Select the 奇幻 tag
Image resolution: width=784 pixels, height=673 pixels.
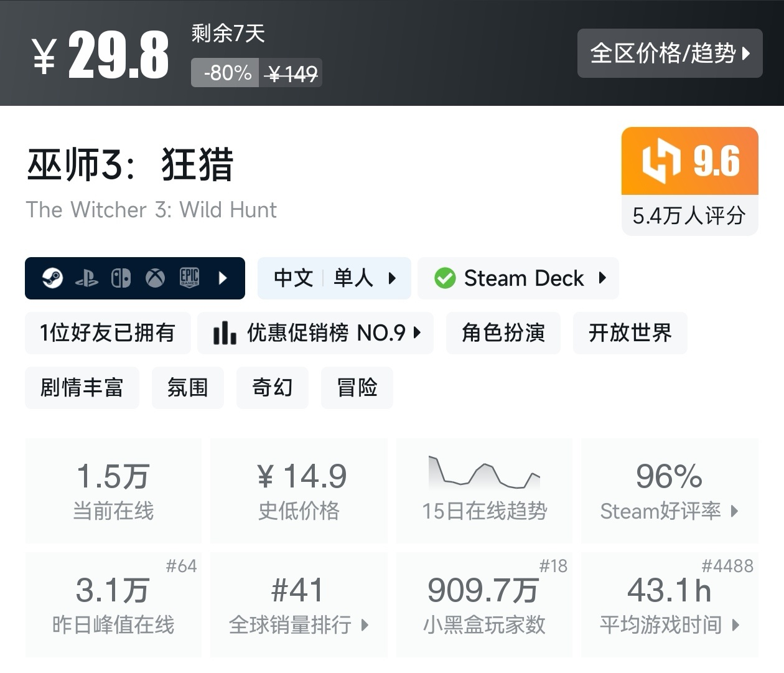point(273,388)
